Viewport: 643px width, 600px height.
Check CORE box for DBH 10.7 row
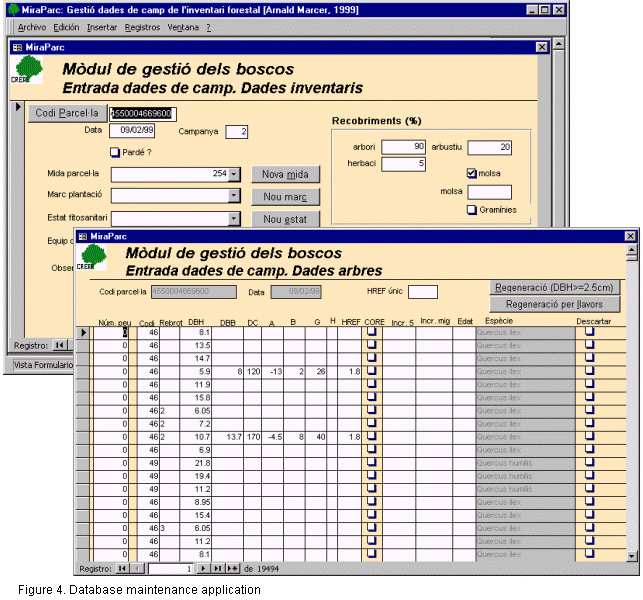click(372, 436)
